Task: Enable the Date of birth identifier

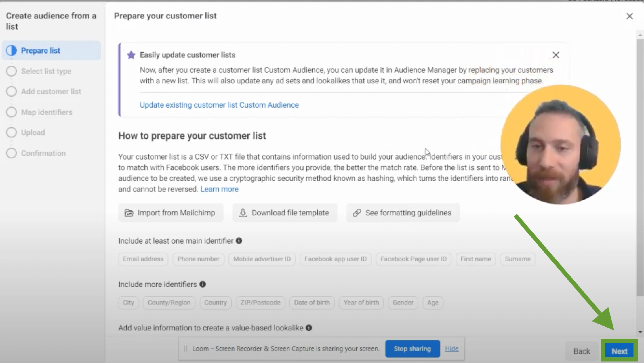Action: tap(312, 303)
